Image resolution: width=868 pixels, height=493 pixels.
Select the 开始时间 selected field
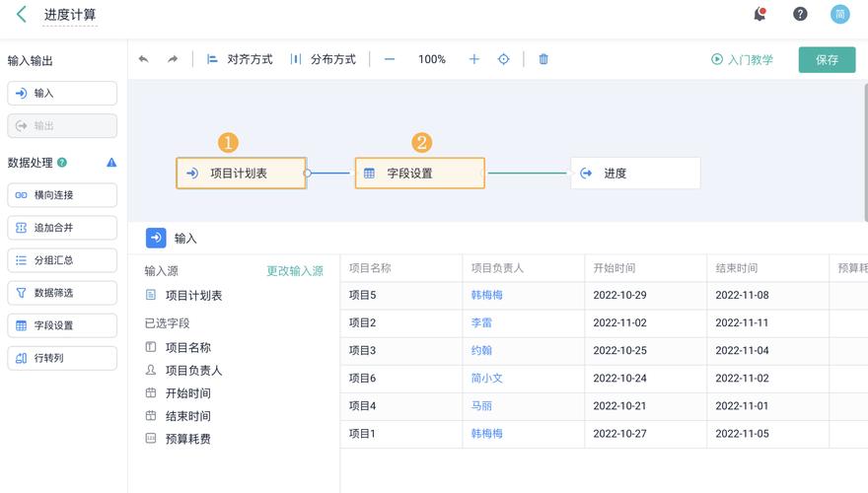(179, 393)
